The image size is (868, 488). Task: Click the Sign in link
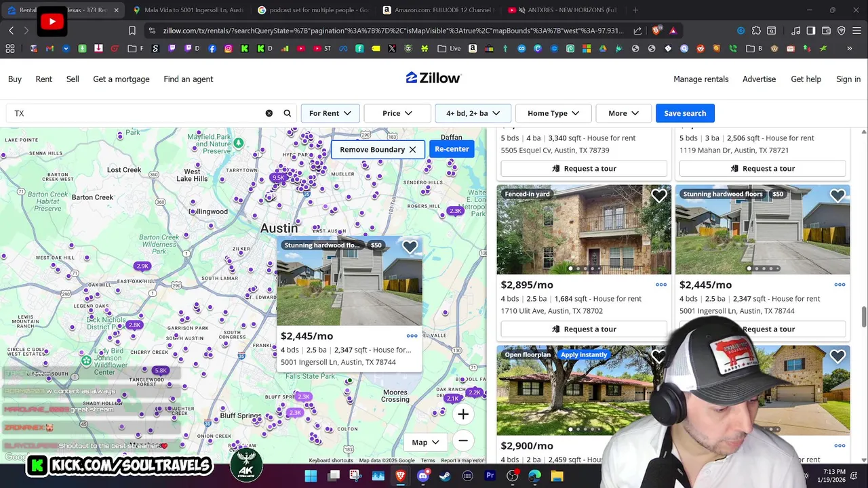point(848,79)
